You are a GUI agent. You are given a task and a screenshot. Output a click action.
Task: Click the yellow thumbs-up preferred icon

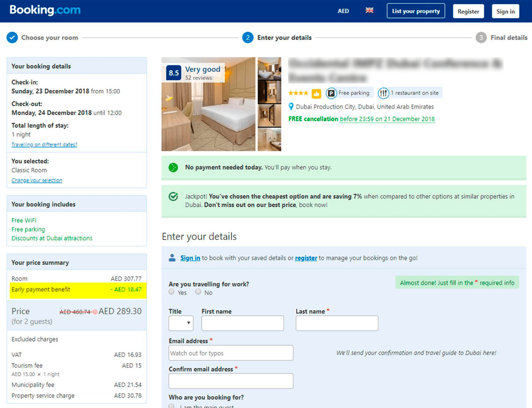(316, 93)
